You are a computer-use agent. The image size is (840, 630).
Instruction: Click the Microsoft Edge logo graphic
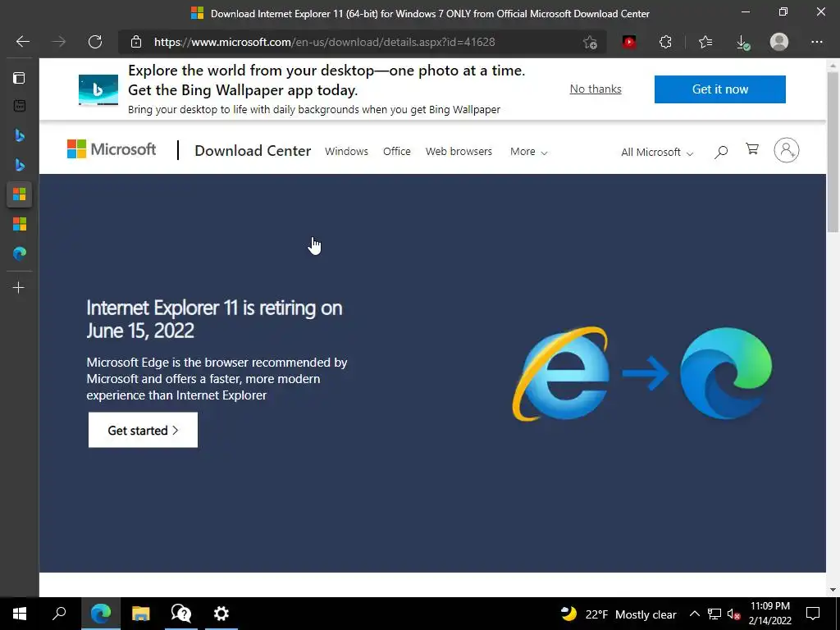point(726,373)
